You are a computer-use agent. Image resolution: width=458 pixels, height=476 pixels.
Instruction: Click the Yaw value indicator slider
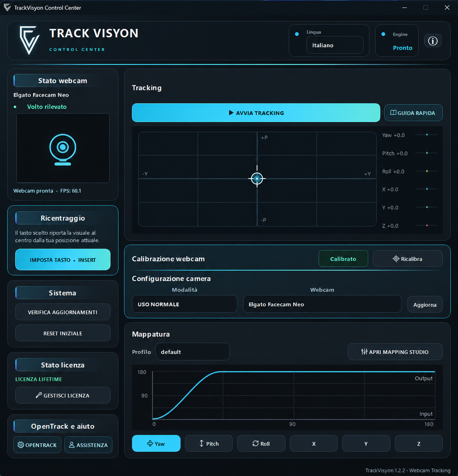pyautogui.click(x=427, y=135)
